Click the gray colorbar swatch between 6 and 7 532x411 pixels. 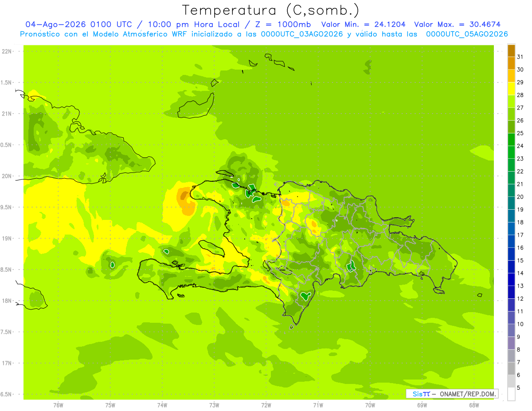pyautogui.click(x=511, y=368)
